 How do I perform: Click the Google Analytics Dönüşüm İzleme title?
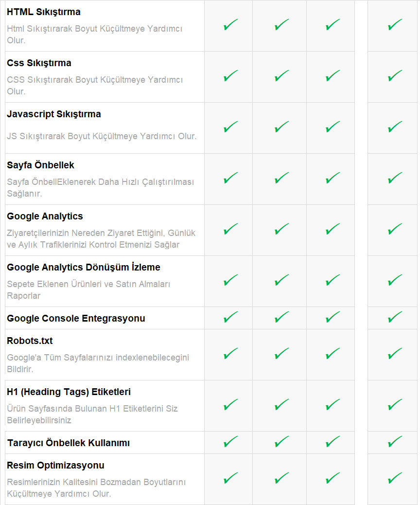pyautogui.click(x=84, y=267)
